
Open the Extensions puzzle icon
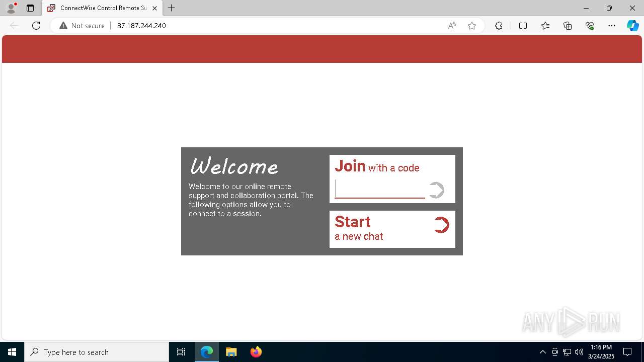(499, 26)
